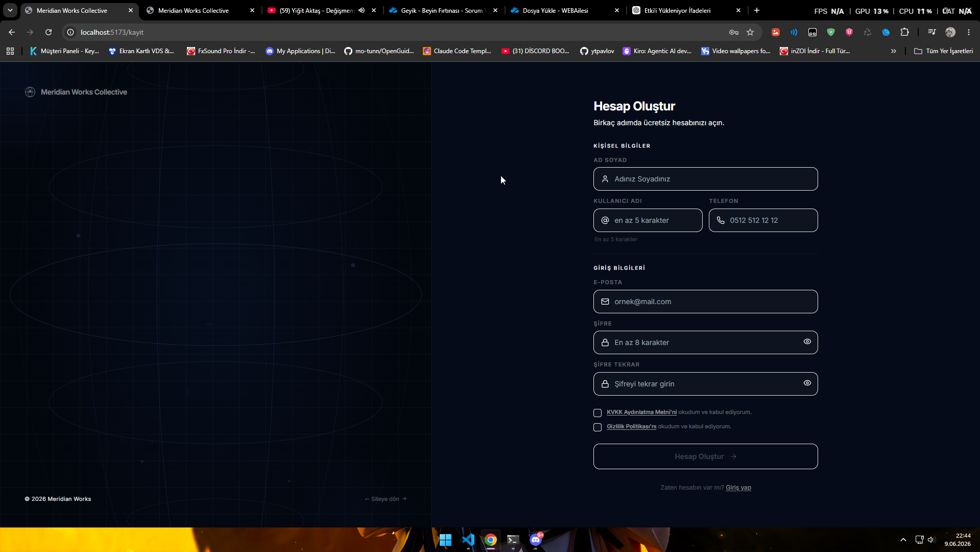This screenshot has height=552, width=980.
Task: Show password using Şifre Tekrar eye icon
Action: (x=807, y=383)
